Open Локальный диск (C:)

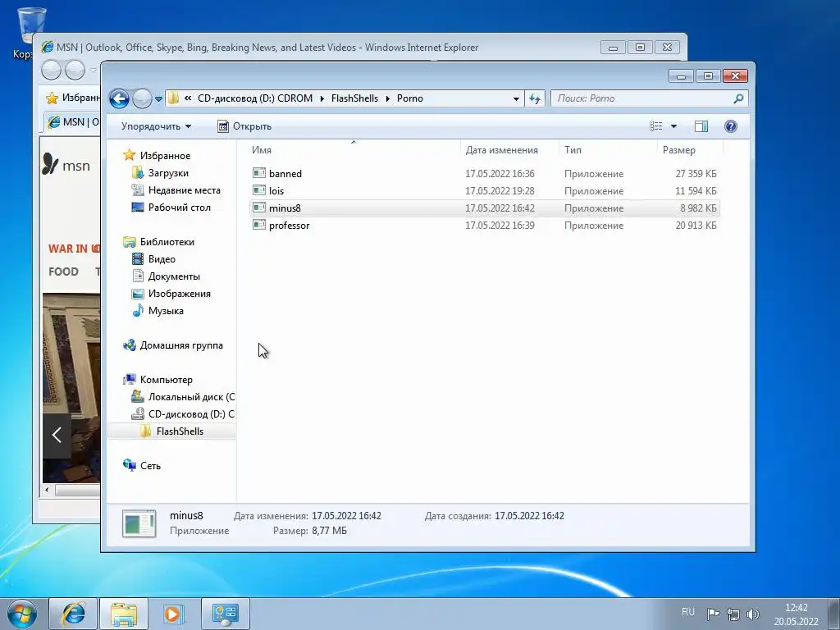click(191, 397)
